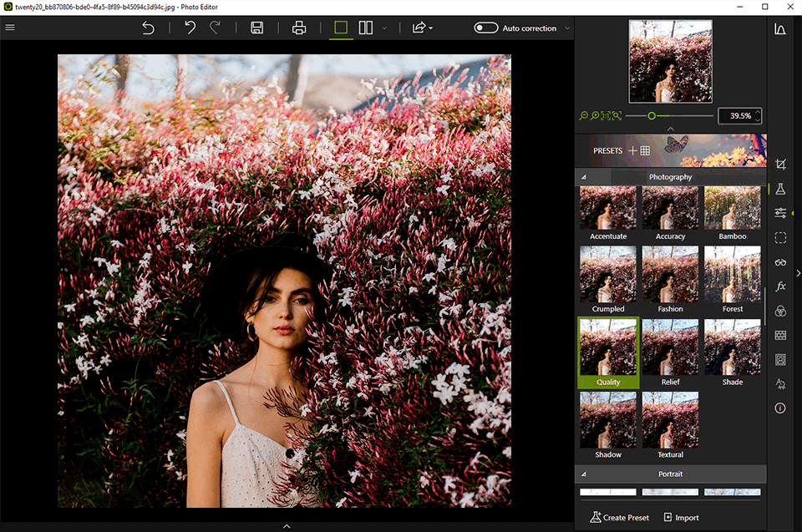Click the info icon in sidebar
This screenshot has height=532, width=802.
point(780,408)
